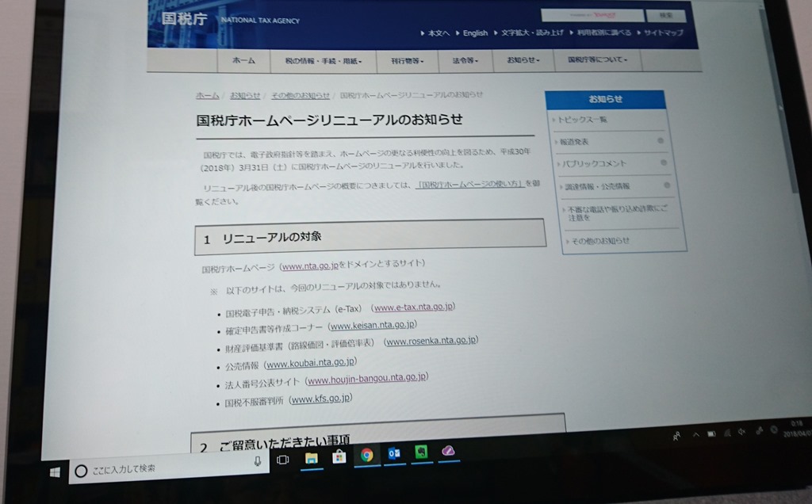Expand the 刊行物等 menu
Viewport: 812px width, 504px height.
(407, 61)
